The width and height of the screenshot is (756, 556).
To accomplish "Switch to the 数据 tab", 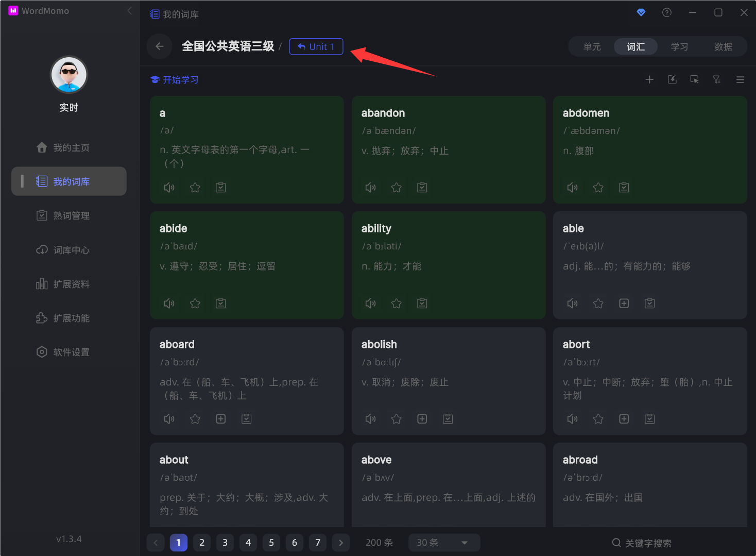I will [x=724, y=46].
